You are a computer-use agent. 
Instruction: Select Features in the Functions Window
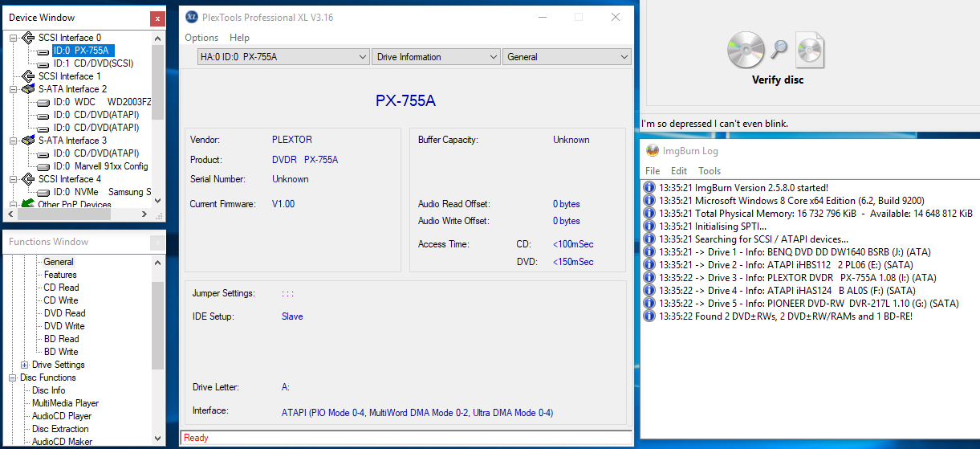coord(60,275)
